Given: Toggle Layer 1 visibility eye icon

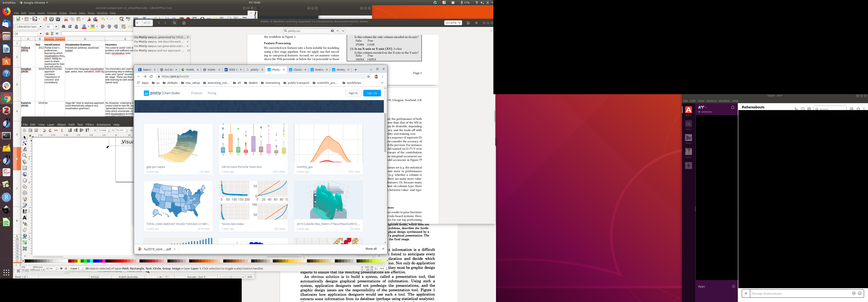Looking at the screenshot, I should (x=61, y=268).
